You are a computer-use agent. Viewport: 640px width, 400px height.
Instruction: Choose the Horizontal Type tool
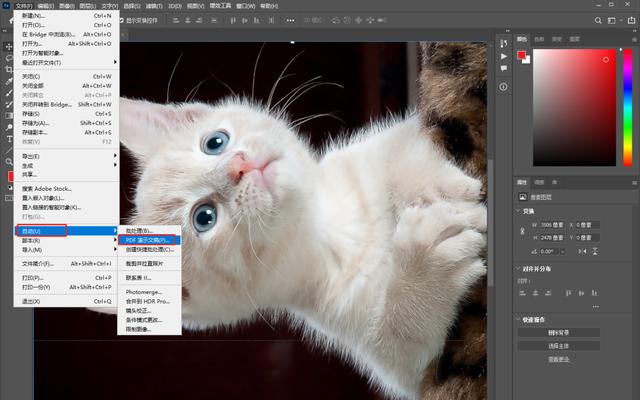pyautogui.click(x=8, y=139)
